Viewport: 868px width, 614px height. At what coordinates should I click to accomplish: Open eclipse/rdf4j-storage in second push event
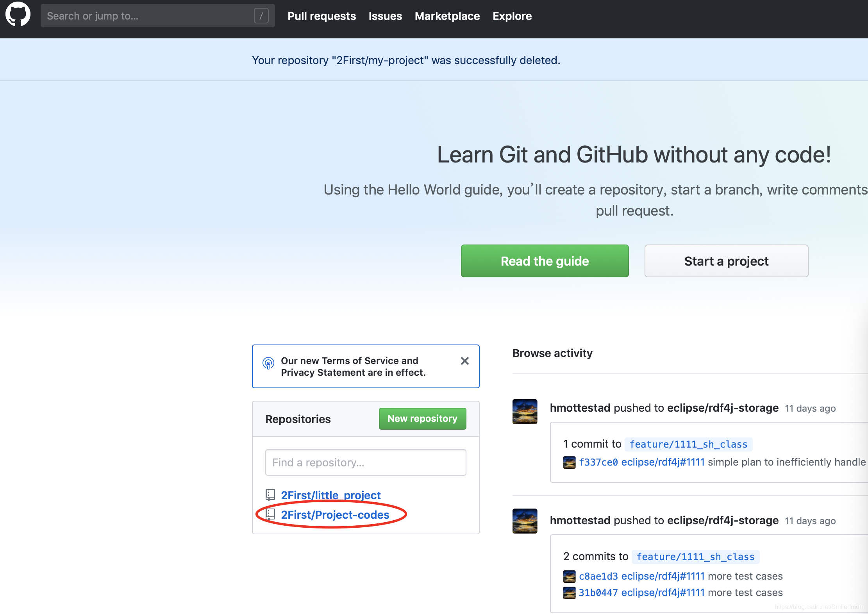tap(723, 520)
